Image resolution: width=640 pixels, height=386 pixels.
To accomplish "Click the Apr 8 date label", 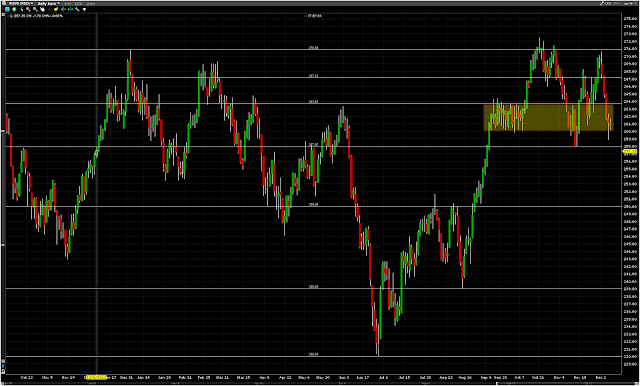I will coord(264,377).
